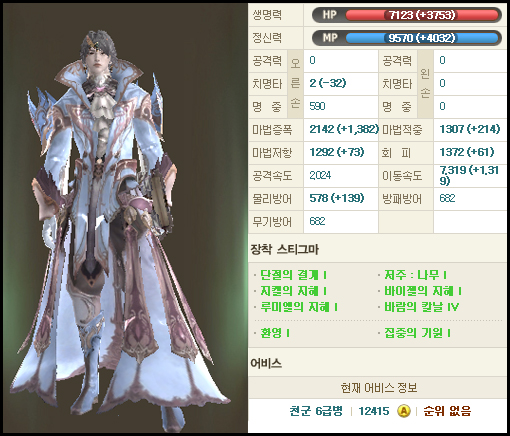Open the 바이젤의 지혜 I stigma
Viewport: 510px width, 436px height.
[x=423, y=291]
